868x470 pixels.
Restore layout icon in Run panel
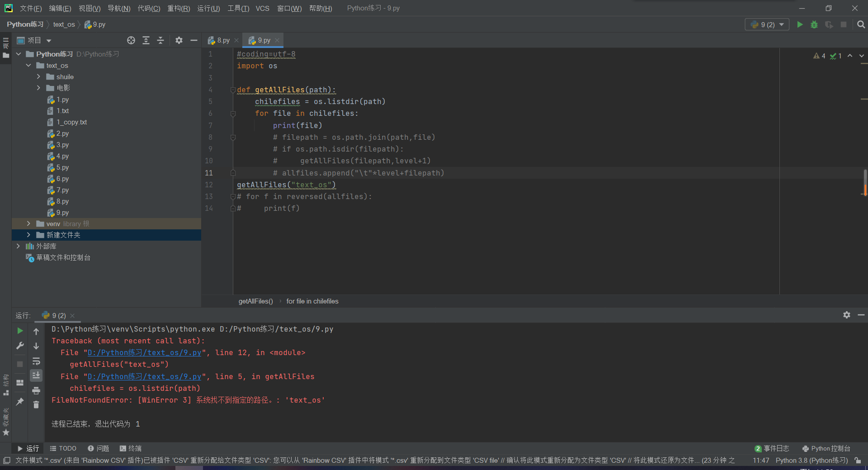(20, 382)
